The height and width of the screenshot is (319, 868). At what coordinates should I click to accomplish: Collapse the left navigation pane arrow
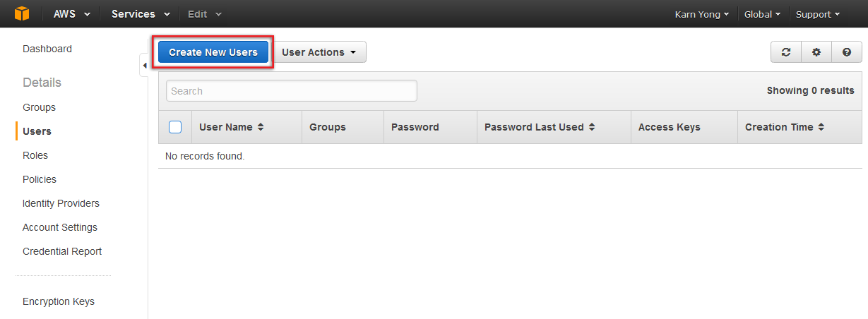144,66
